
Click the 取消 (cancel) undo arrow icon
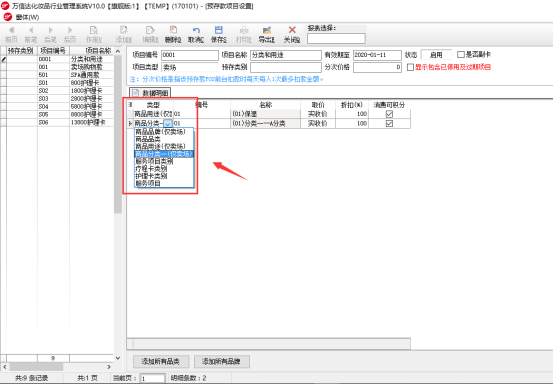196,30
